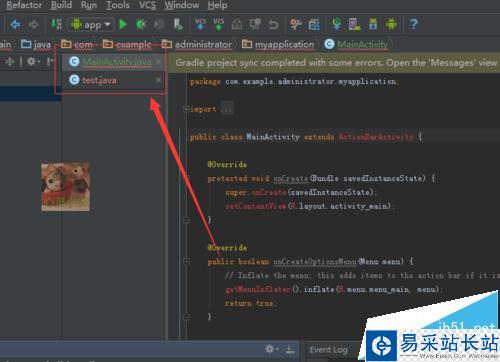Open the Build menu

pyautogui.click(x=61, y=5)
